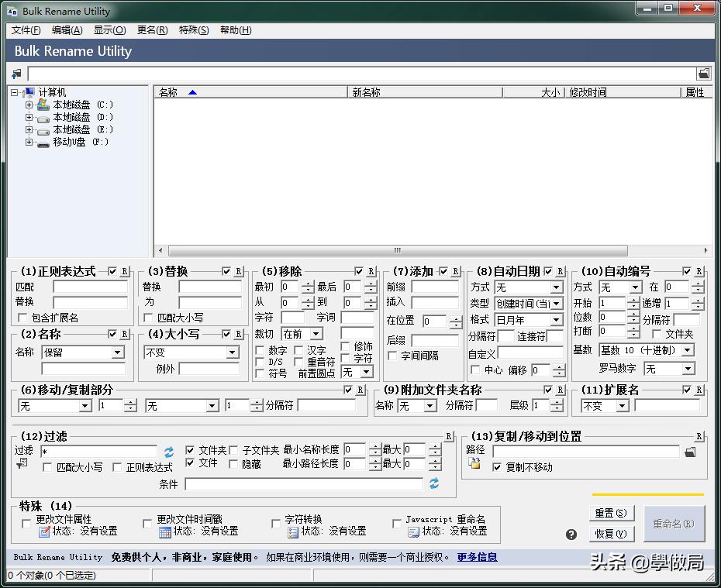Image resolution: width=721 pixels, height=588 pixels.
Task: Click the R reset button of (1)正则表达式
Action: point(125,271)
